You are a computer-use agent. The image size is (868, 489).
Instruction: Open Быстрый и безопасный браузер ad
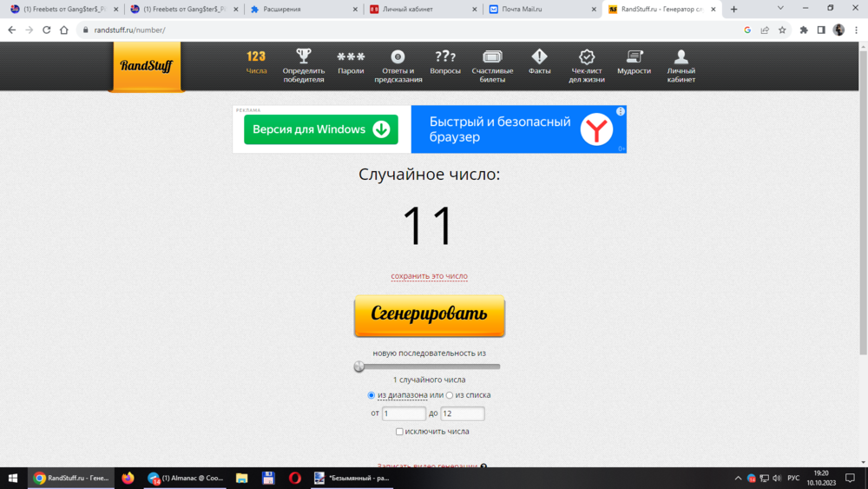519,129
